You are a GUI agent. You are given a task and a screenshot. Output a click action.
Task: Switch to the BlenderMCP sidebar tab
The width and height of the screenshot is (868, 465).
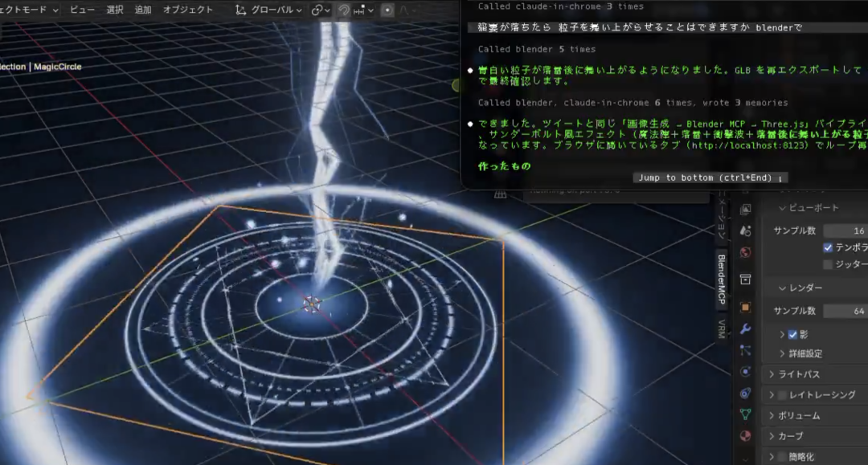(721, 279)
